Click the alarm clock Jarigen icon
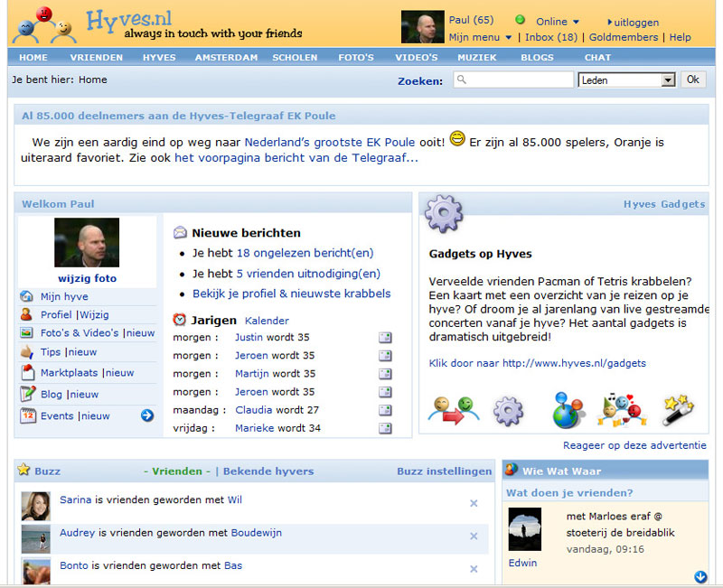 coord(180,320)
